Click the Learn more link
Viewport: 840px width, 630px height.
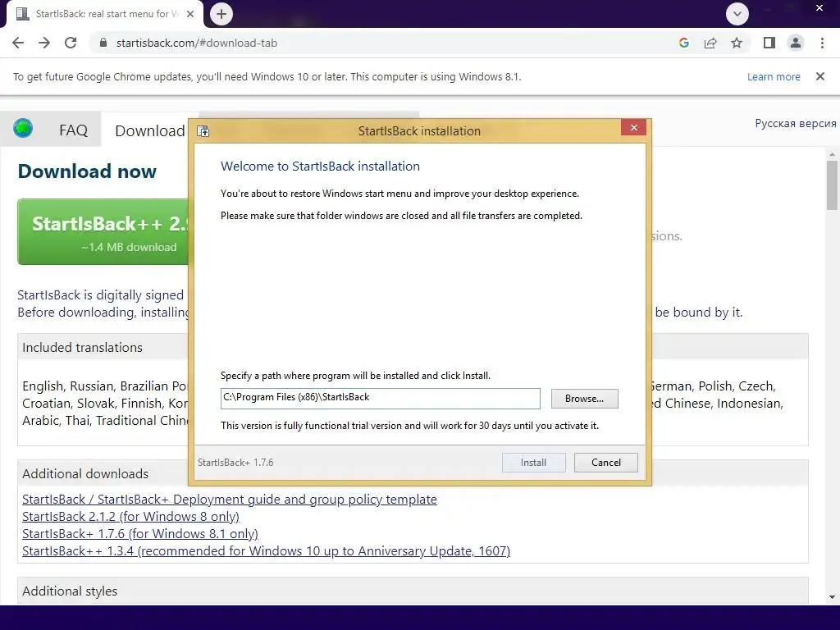(x=774, y=76)
